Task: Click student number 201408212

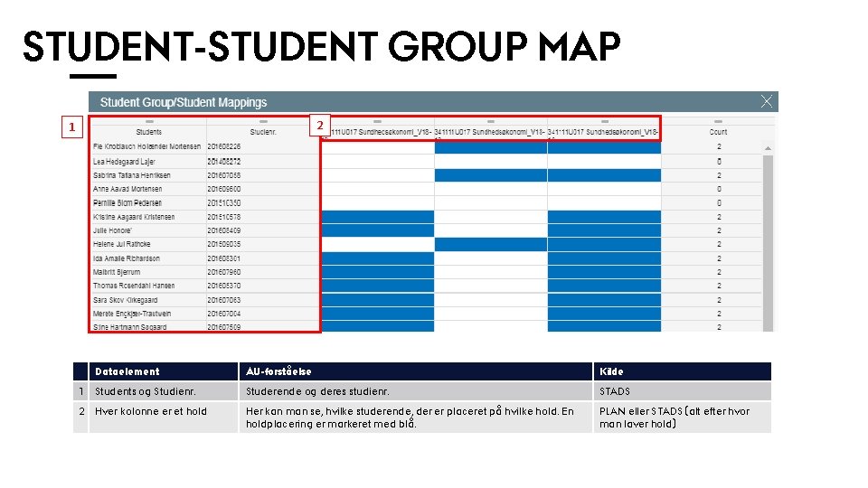Action: pyautogui.click(x=223, y=162)
